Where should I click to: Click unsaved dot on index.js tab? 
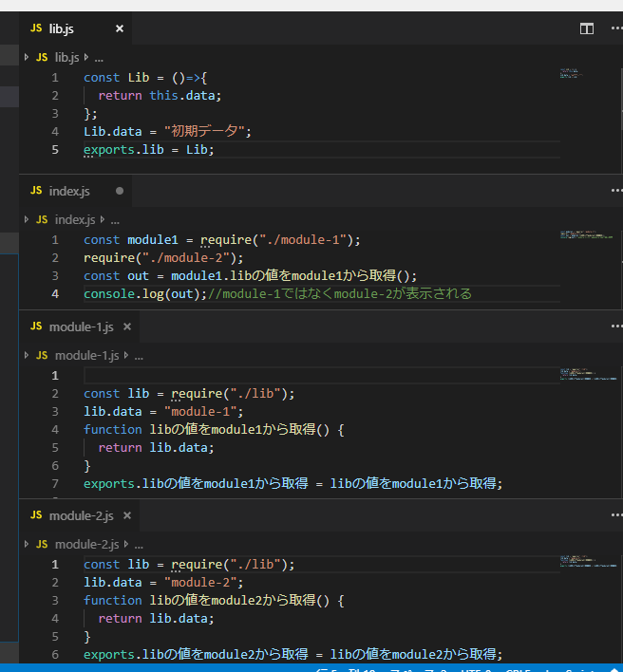[x=120, y=191]
